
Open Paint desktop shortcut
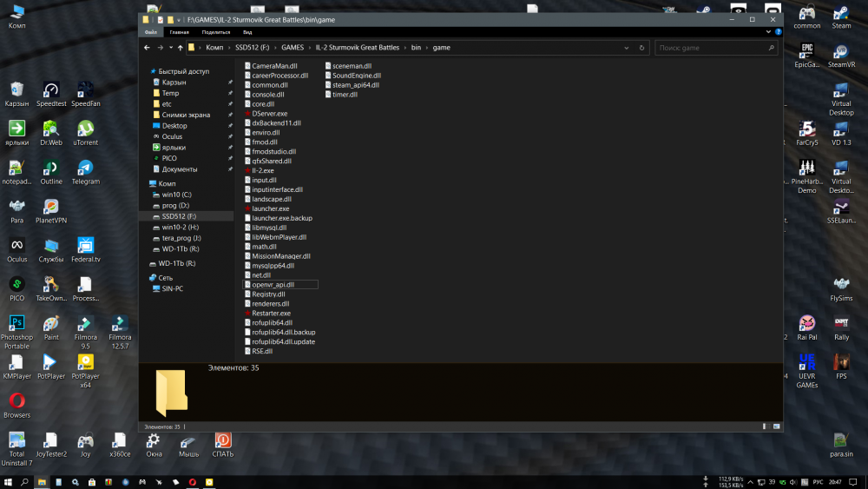click(x=51, y=327)
